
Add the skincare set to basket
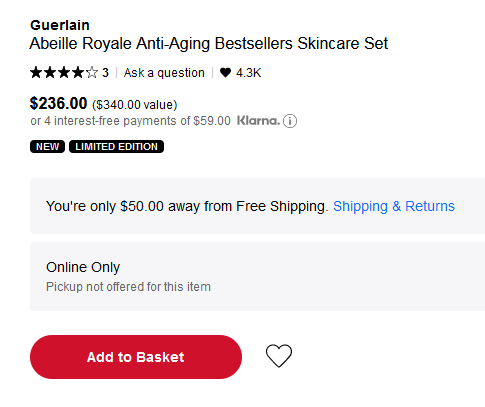tap(136, 357)
